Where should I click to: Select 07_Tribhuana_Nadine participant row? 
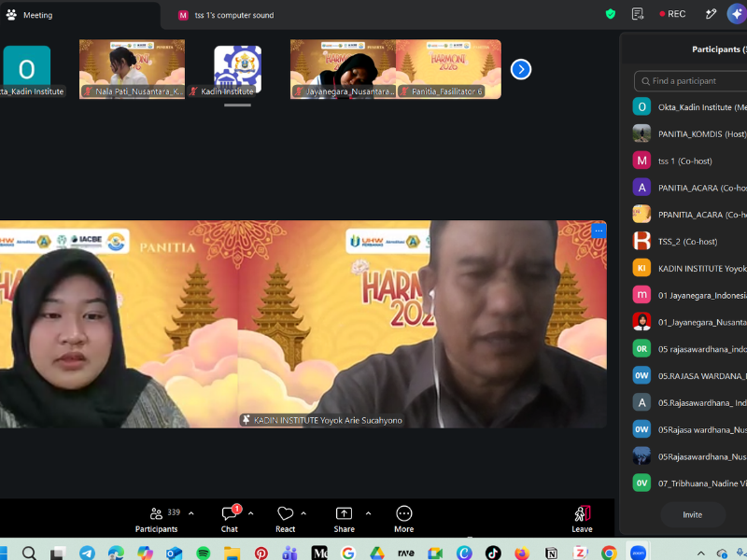[x=689, y=483]
